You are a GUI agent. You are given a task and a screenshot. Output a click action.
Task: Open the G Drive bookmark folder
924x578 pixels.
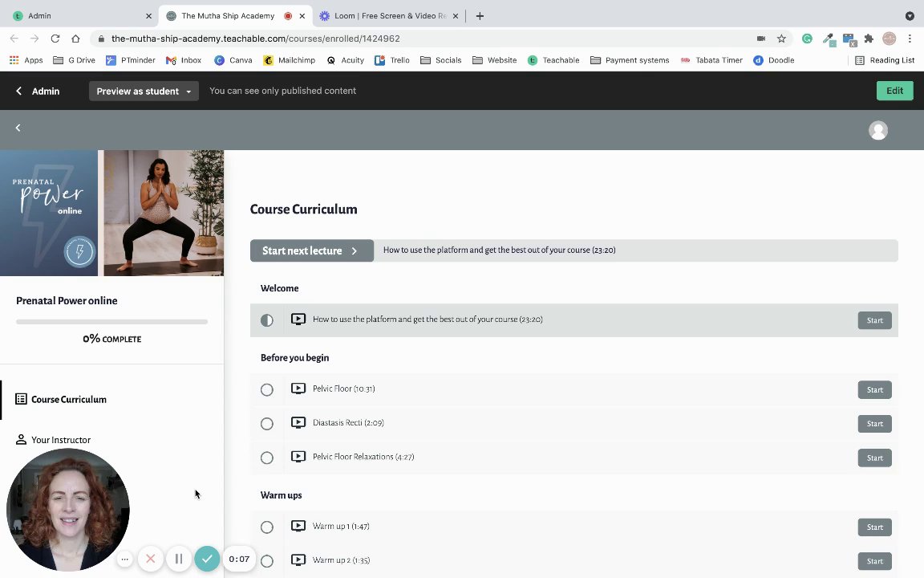tap(75, 60)
